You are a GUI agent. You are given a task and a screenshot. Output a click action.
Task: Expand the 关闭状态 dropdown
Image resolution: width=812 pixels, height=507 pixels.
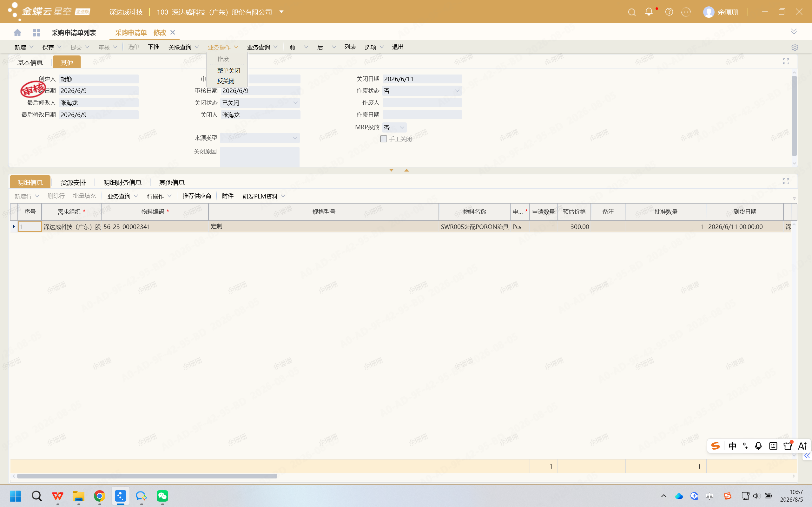pos(295,103)
